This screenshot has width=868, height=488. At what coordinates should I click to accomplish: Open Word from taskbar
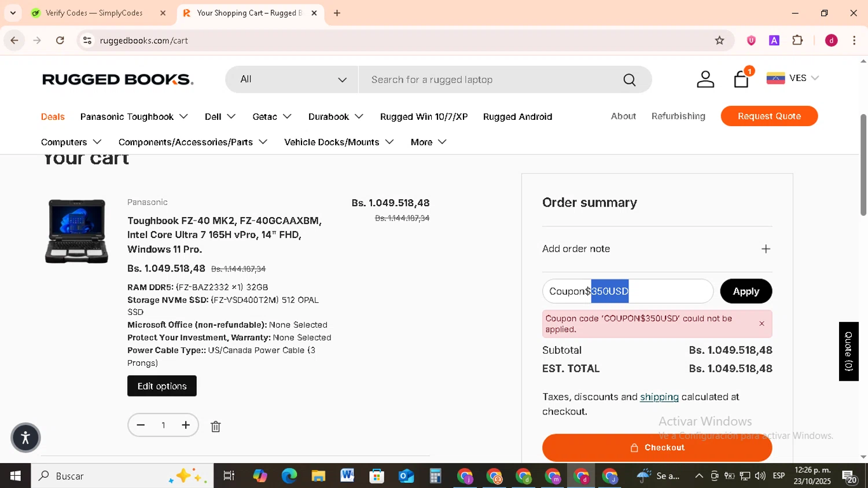347,476
